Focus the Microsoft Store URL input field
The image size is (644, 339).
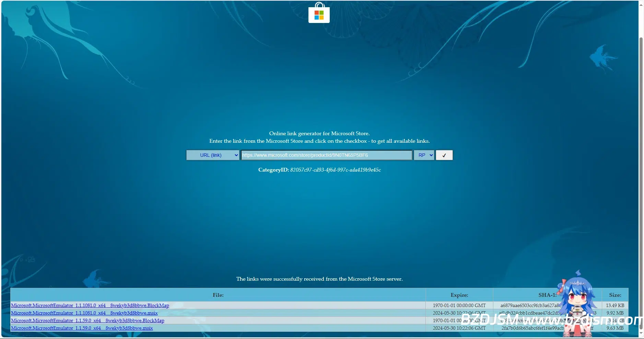tap(327, 155)
